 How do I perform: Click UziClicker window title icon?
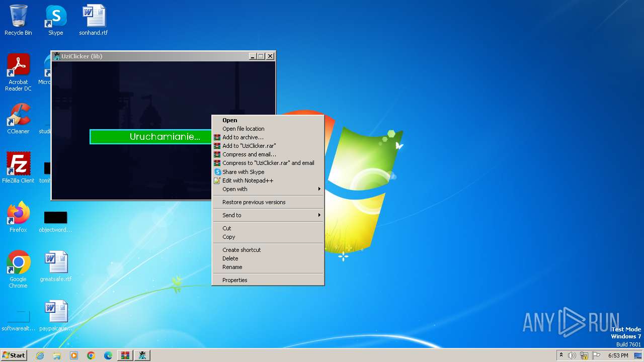click(56, 56)
